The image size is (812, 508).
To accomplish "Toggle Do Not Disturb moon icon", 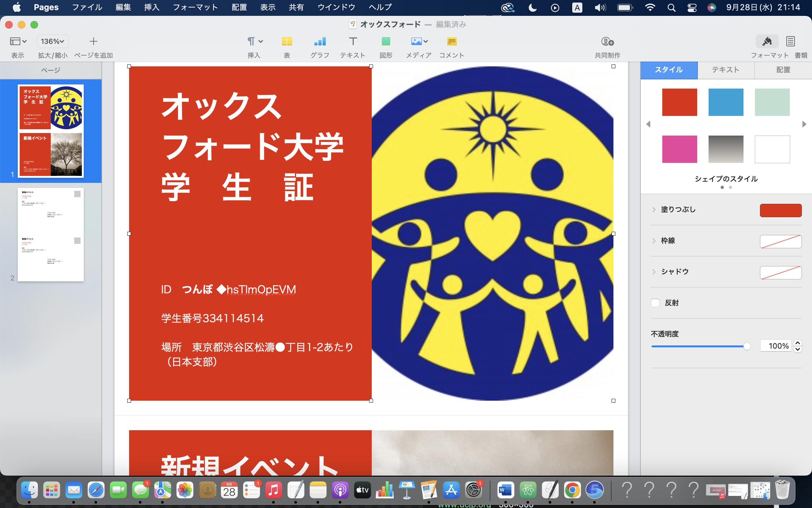I will point(533,7).
